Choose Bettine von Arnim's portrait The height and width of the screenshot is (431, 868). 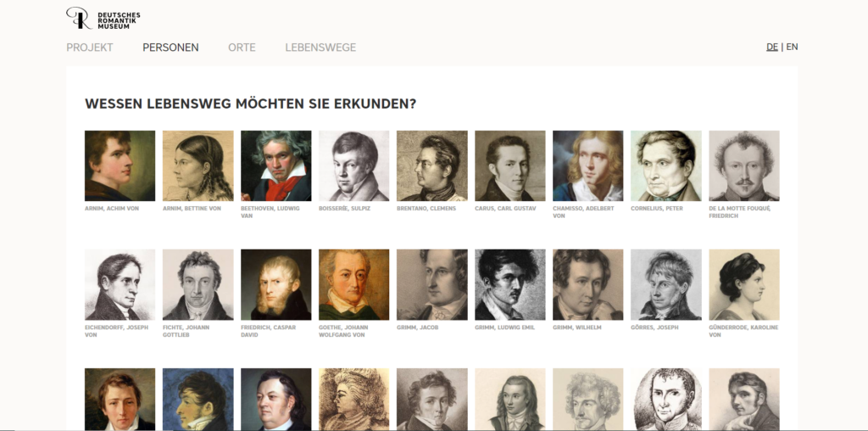tap(198, 165)
